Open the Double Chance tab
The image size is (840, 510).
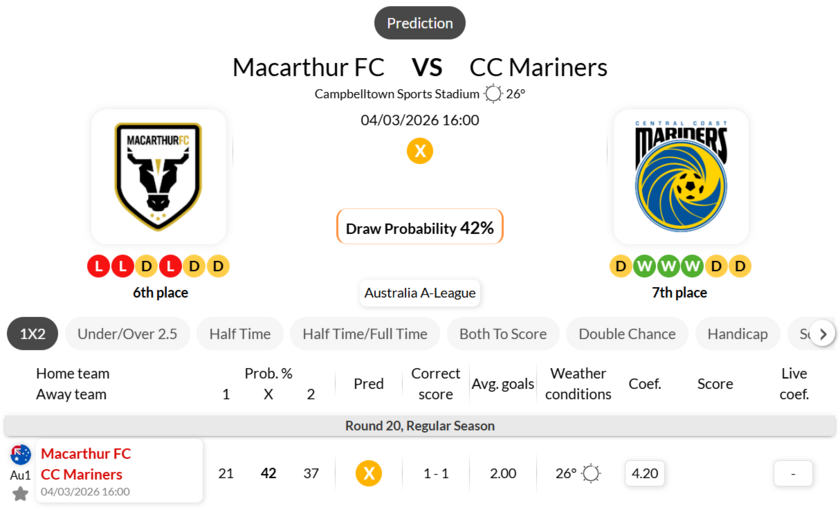click(x=627, y=334)
